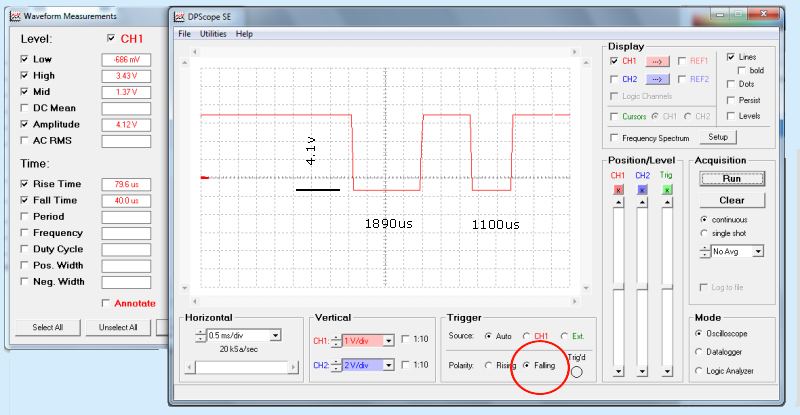
Task: Step the CH1 vertical scale spinner
Action: click(336, 341)
